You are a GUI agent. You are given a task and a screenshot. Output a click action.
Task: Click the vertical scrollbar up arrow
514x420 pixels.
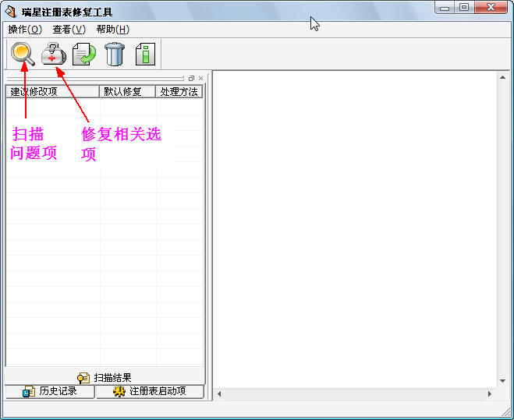(x=502, y=78)
